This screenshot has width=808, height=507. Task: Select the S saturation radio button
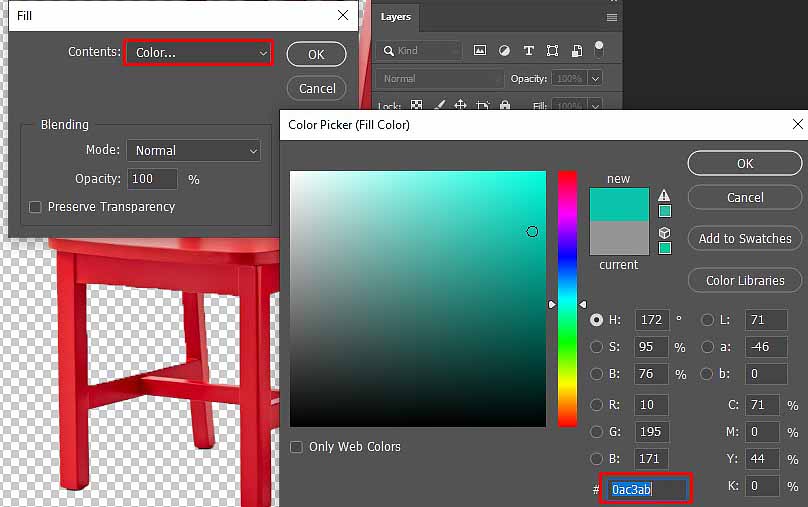pyautogui.click(x=597, y=347)
